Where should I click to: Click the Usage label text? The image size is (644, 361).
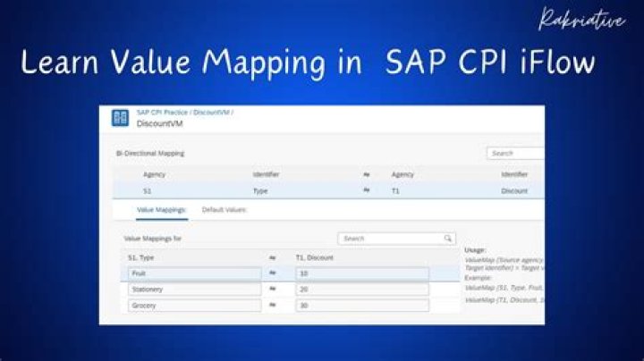[x=475, y=250]
